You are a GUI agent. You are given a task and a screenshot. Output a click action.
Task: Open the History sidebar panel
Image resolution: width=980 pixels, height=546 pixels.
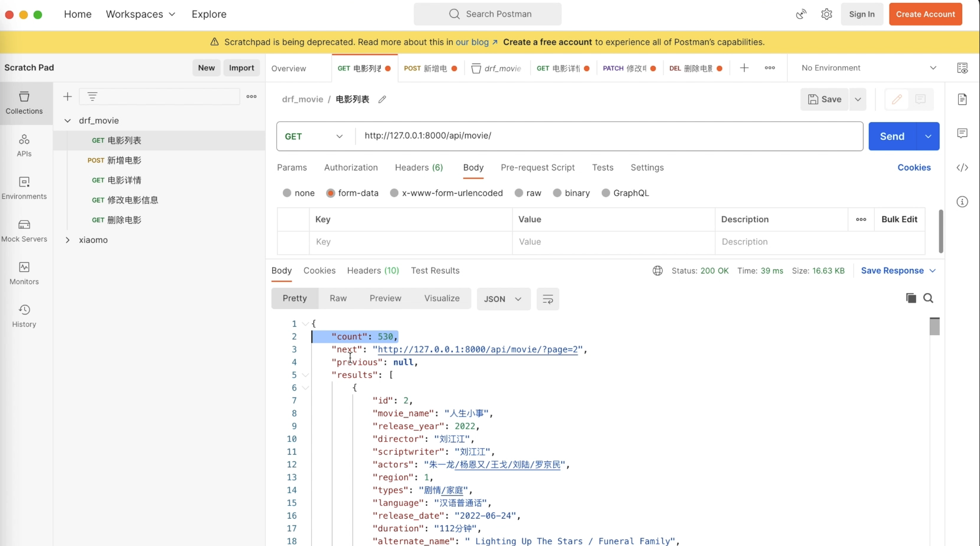point(24,316)
